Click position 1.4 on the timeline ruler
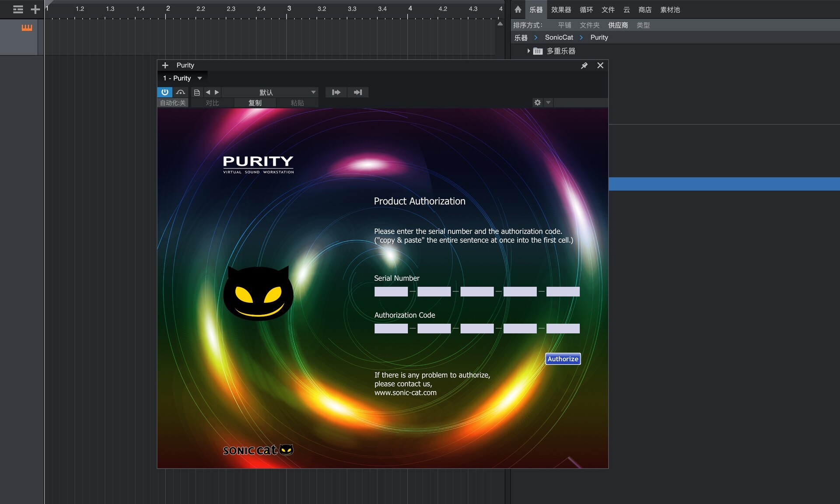Viewport: 840px width, 504px height. click(x=140, y=9)
